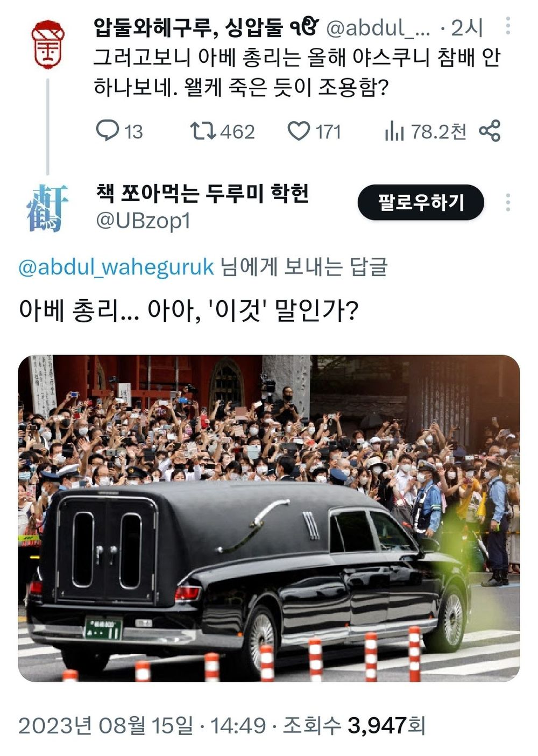Retweet via the icon showing 462

click(203, 131)
